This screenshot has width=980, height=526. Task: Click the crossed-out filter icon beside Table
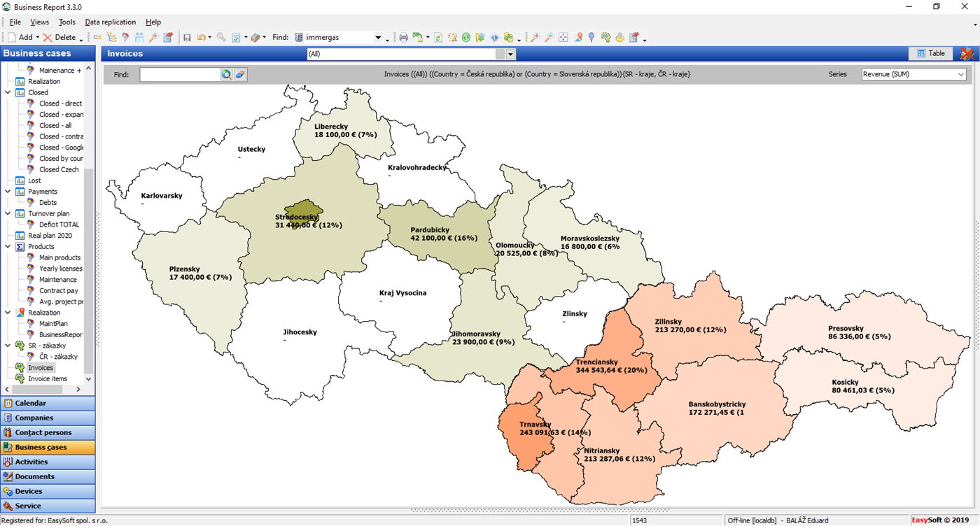click(967, 54)
